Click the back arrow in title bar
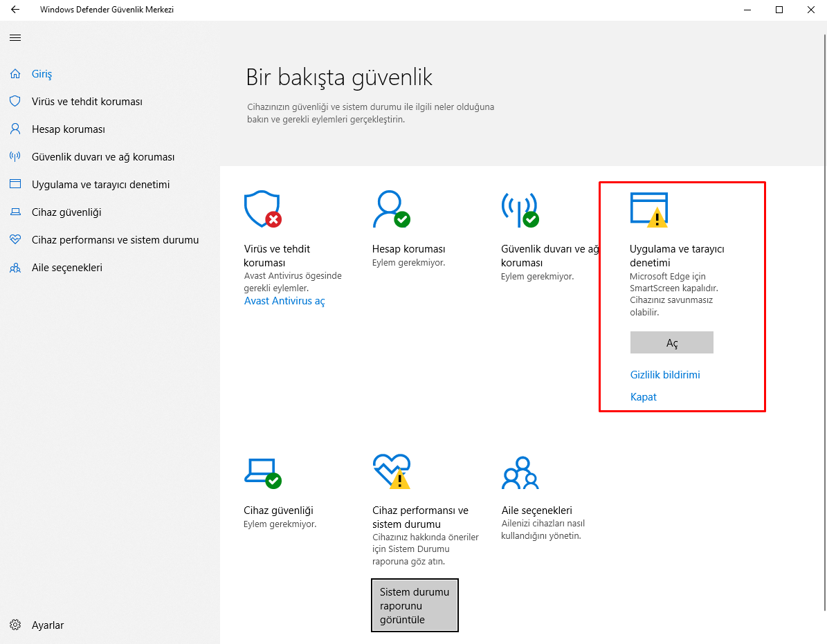 point(15,10)
